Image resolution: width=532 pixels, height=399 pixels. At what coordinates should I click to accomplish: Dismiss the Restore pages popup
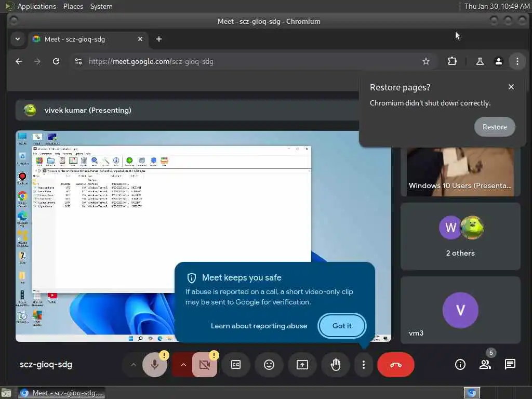pos(511,87)
